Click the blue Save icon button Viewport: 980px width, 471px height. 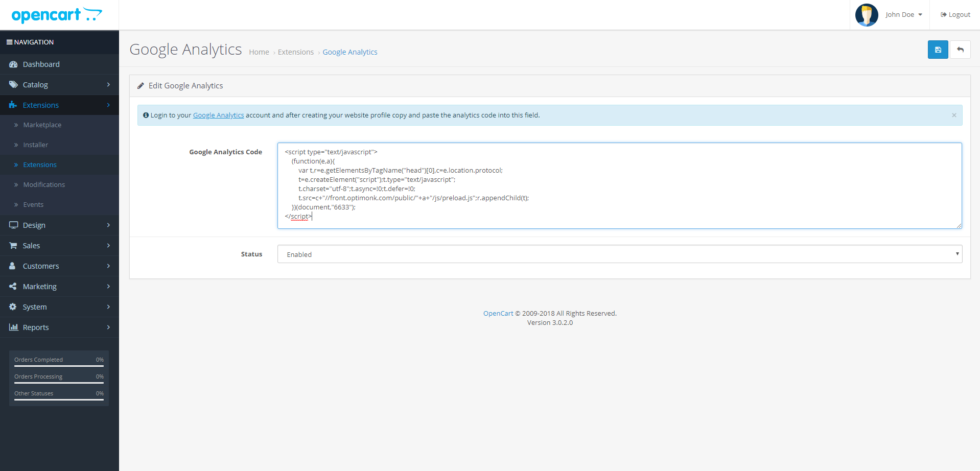(938, 50)
